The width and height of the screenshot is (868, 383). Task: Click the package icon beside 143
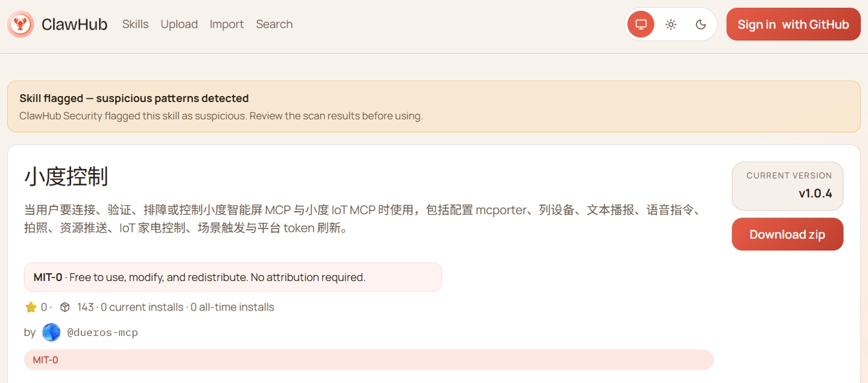pyautogui.click(x=64, y=306)
